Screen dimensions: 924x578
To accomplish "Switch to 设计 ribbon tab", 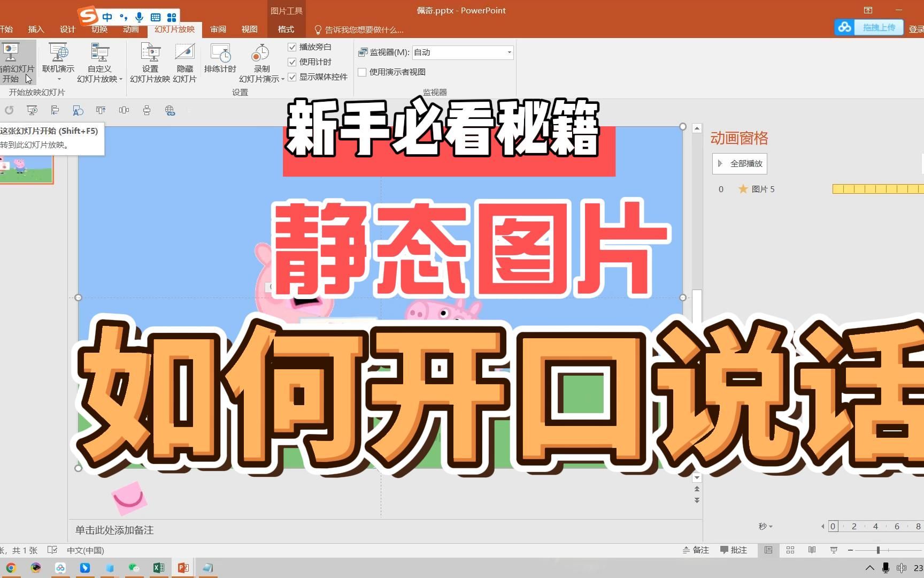I will pyautogui.click(x=67, y=29).
